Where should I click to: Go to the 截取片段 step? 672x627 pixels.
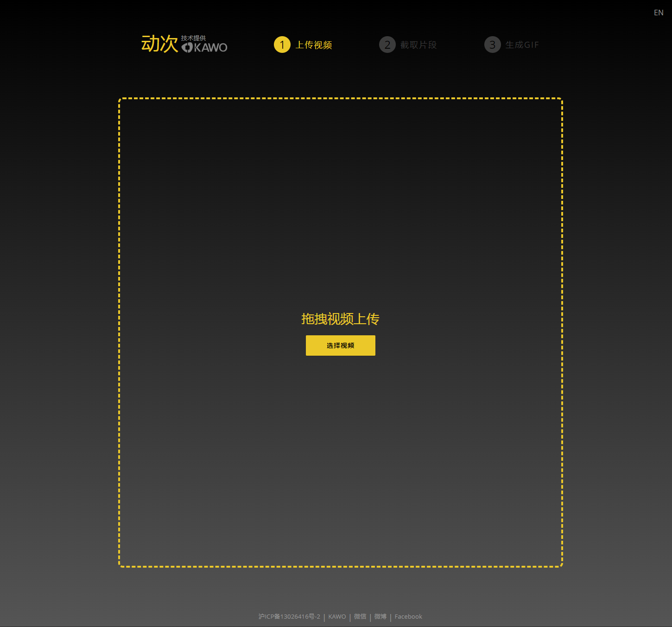pos(418,45)
